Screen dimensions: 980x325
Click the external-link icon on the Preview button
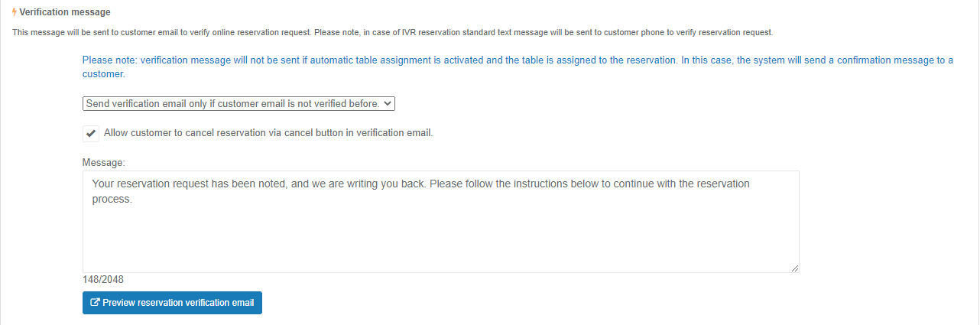(x=95, y=303)
